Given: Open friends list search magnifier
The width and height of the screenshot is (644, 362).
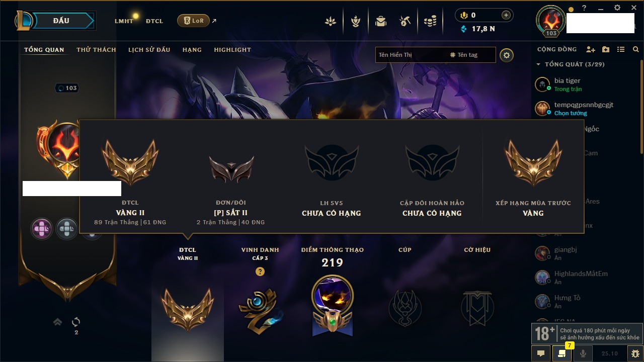Looking at the screenshot, I should [636, 49].
